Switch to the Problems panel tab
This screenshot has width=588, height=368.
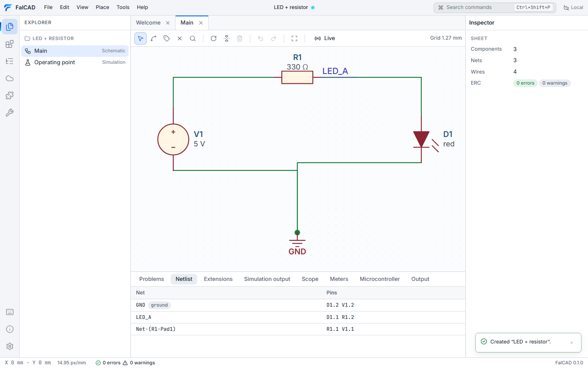point(151,279)
